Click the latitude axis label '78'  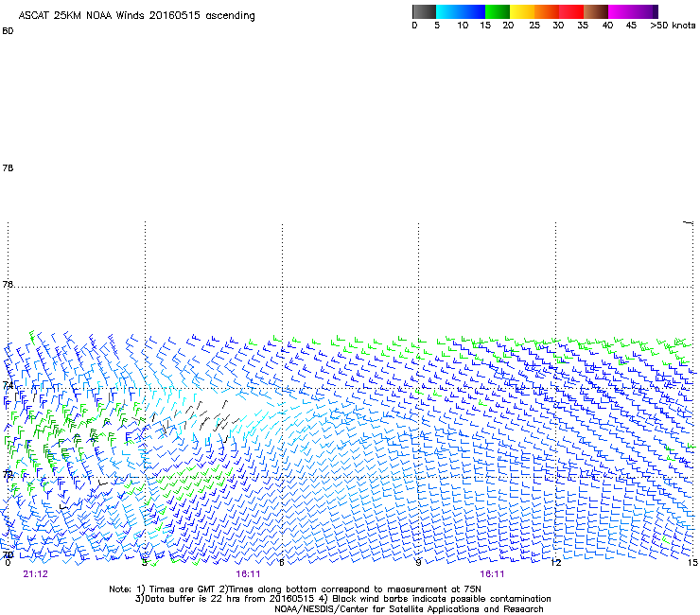pyautogui.click(x=8, y=167)
